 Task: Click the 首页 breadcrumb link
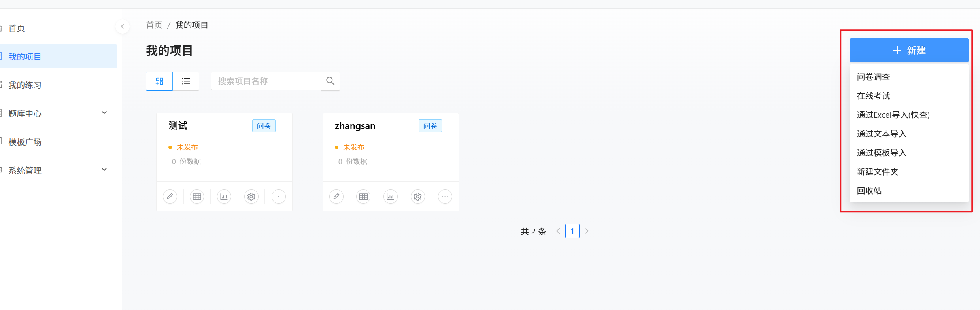[x=154, y=25]
